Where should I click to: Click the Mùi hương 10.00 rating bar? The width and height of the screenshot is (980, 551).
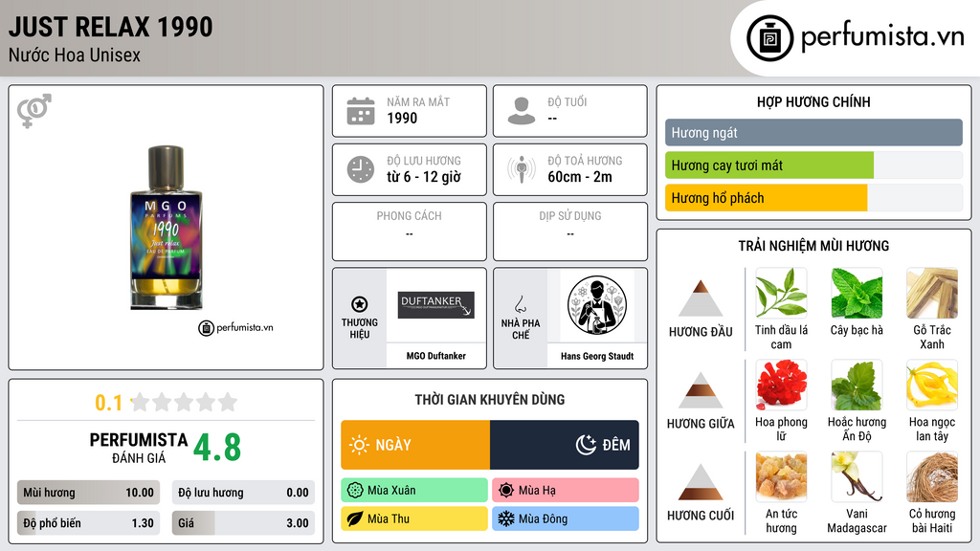pyautogui.click(x=88, y=493)
